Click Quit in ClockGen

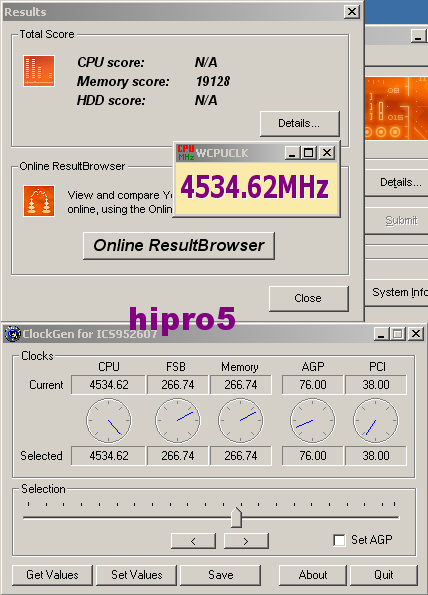point(384,575)
